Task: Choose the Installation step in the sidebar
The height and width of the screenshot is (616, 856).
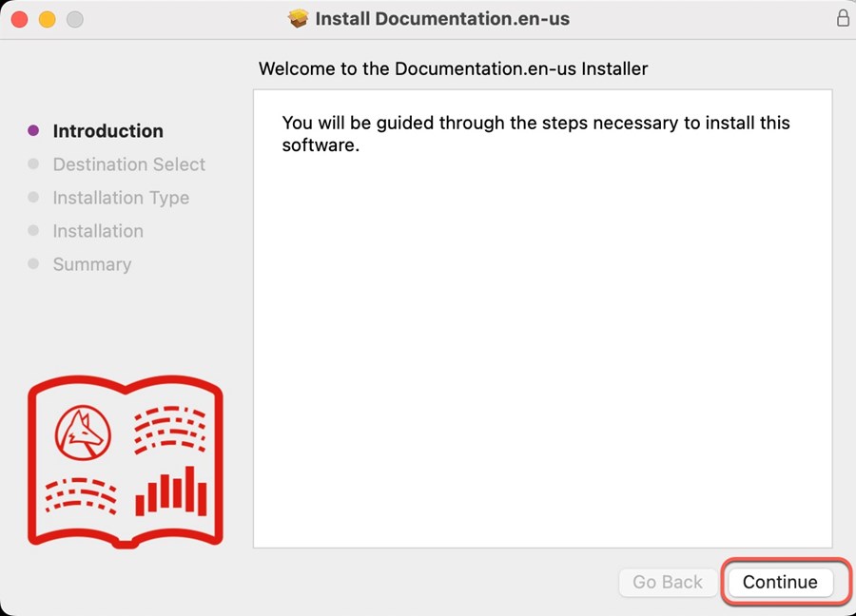Action: [x=98, y=231]
